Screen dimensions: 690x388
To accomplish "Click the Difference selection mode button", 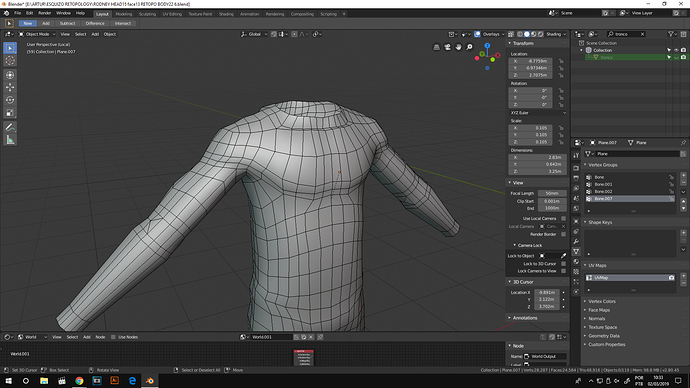I will (x=95, y=23).
